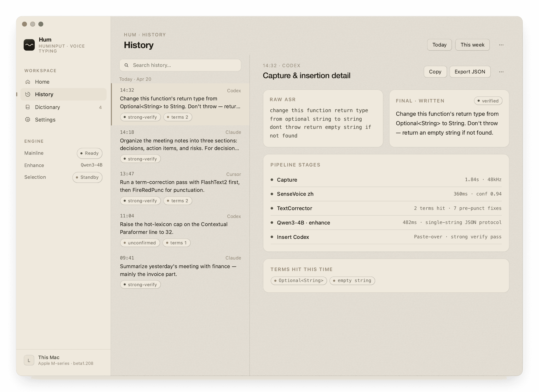Viewport: 539px width, 392px height.
Task: Click the Dictionary book icon
Action: coord(28,107)
